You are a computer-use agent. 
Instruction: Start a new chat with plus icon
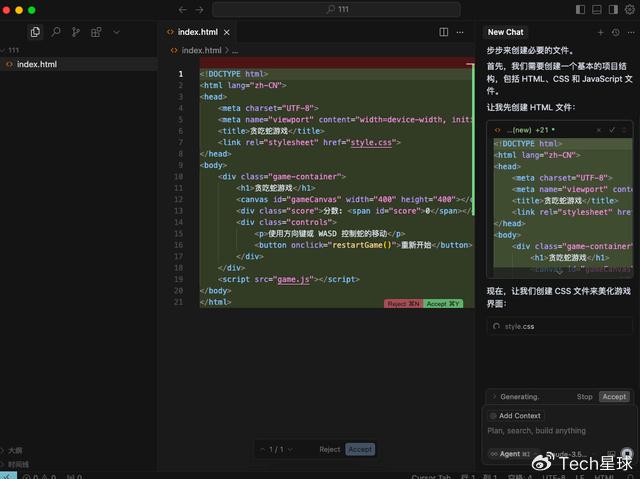point(600,32)
